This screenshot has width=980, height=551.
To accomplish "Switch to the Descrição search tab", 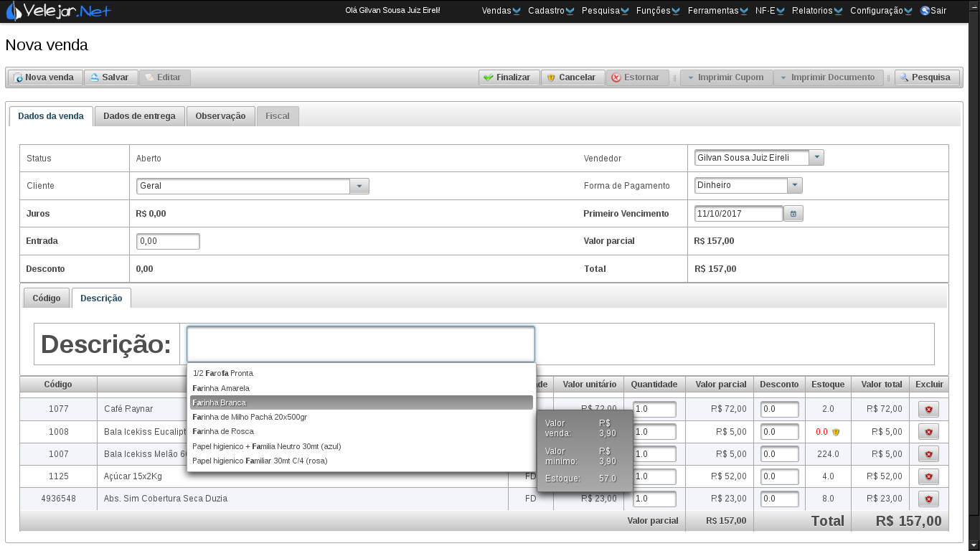I will 101,298.
